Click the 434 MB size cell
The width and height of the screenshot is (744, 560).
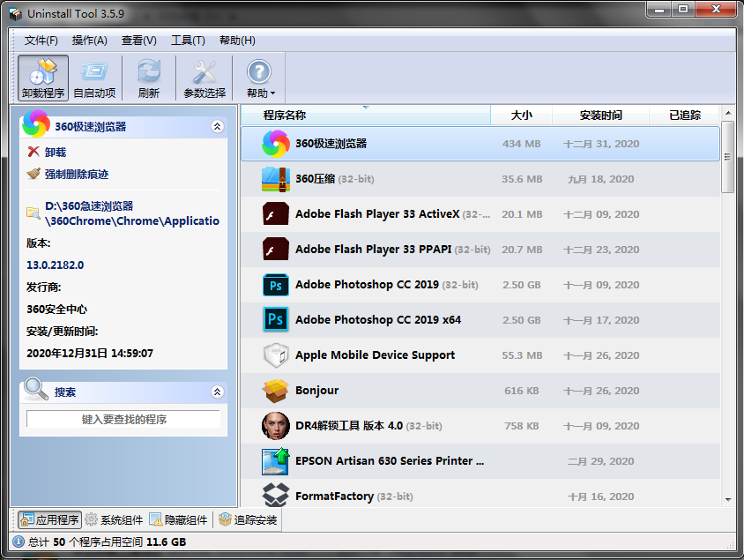(522, 144)
